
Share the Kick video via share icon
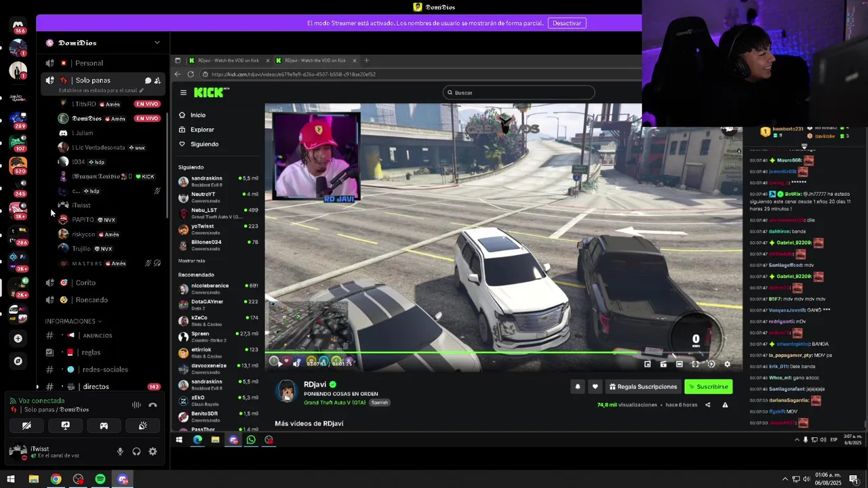point(707,405)
